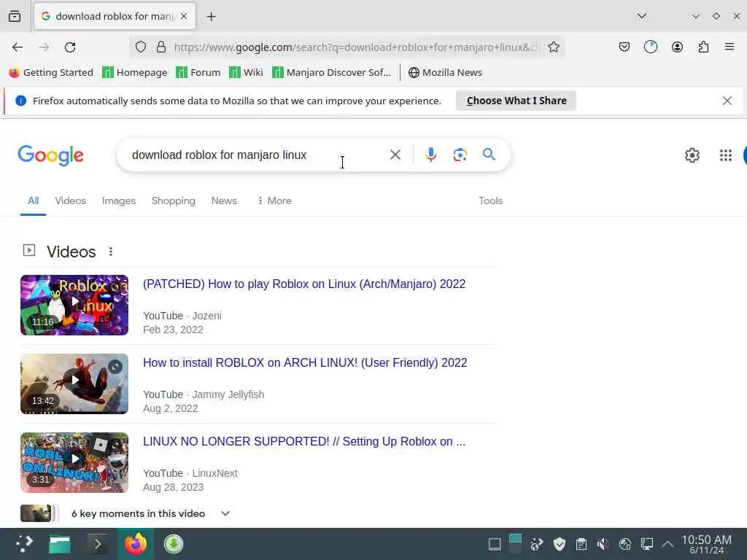Launch the terminal from taskbar

pyautogui.click(x=98, y=544)
